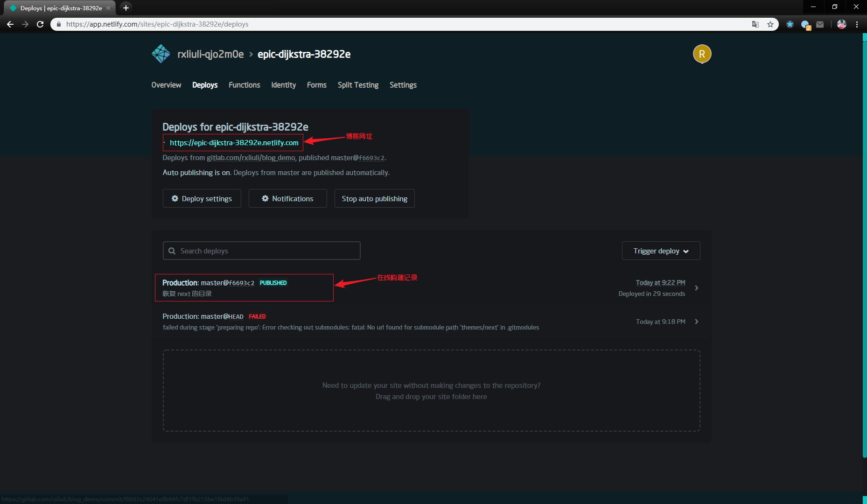Open the Identity tab
The width and height of the screenshot is (867, 504).
[284, 85]
